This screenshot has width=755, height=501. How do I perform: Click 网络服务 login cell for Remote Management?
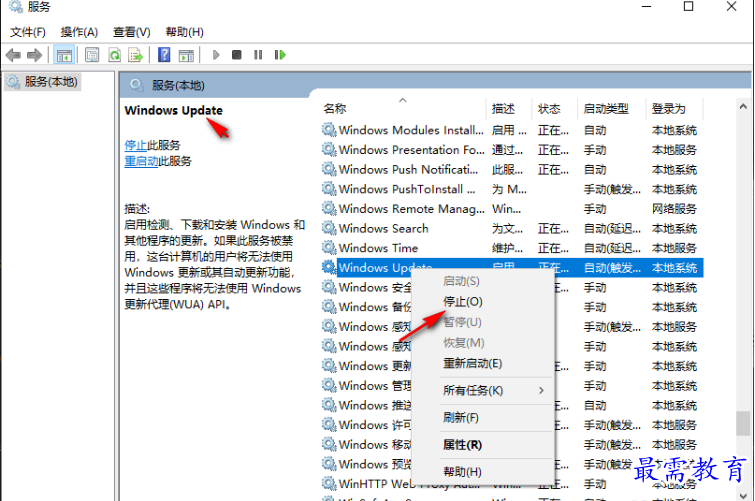click(x=674, y=209)
